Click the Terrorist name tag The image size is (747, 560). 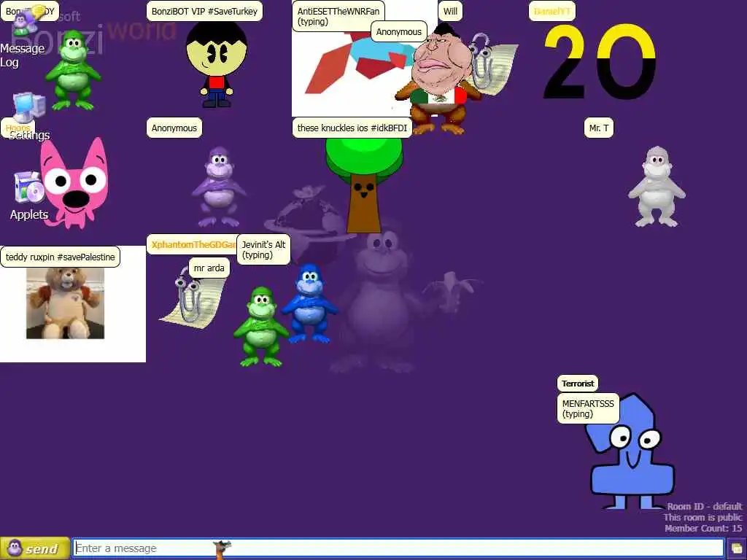[578, 384]
